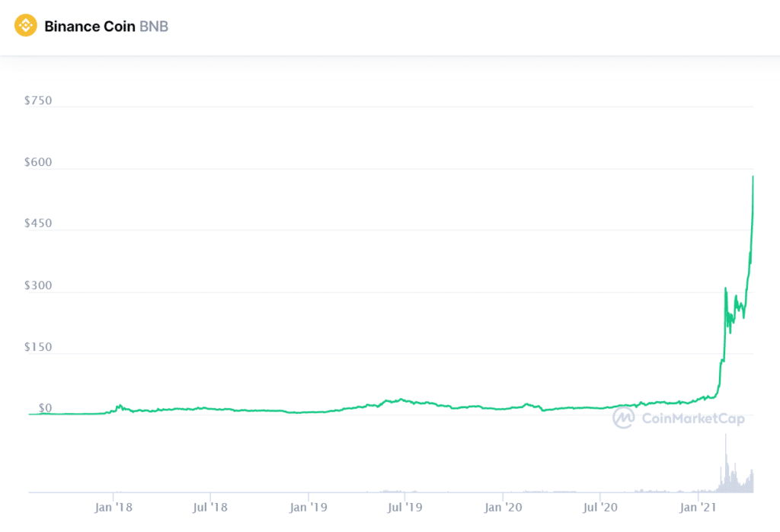This screenshot has height=532, width=780.
Task: Click the Jan '21 x-axis label
Action: pyautogui.click(x=698, y=507)
